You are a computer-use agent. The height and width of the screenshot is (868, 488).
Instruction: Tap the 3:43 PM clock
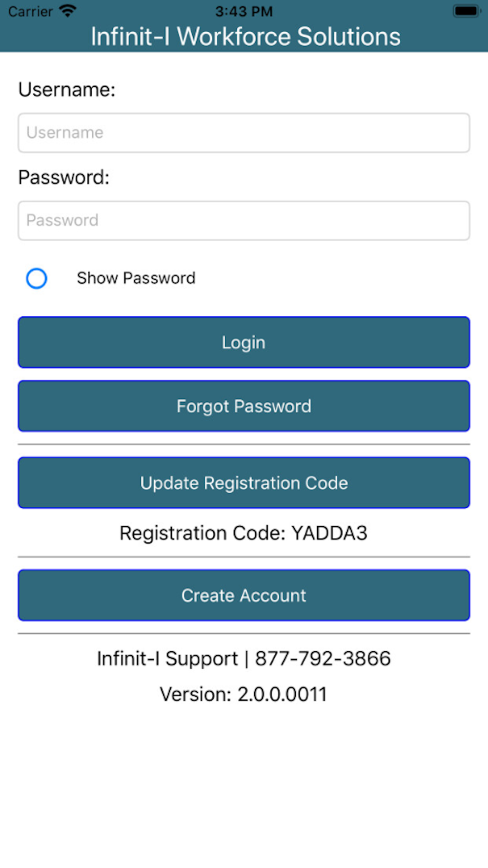[x=244, y=11]
